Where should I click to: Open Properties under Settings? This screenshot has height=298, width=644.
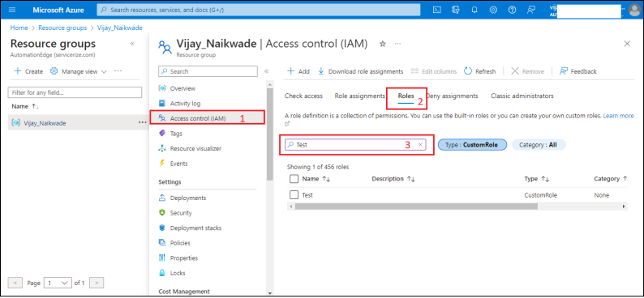(183, 258)
